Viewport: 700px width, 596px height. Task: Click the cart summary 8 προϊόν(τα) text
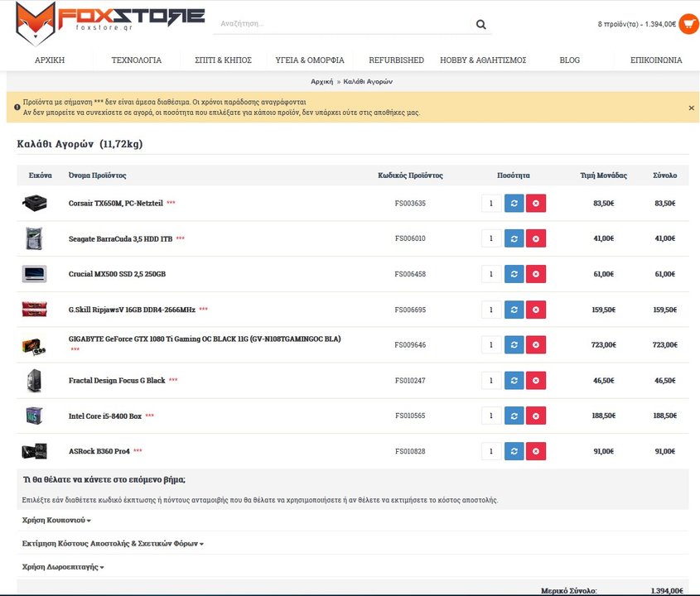click(x=637, y=24)
